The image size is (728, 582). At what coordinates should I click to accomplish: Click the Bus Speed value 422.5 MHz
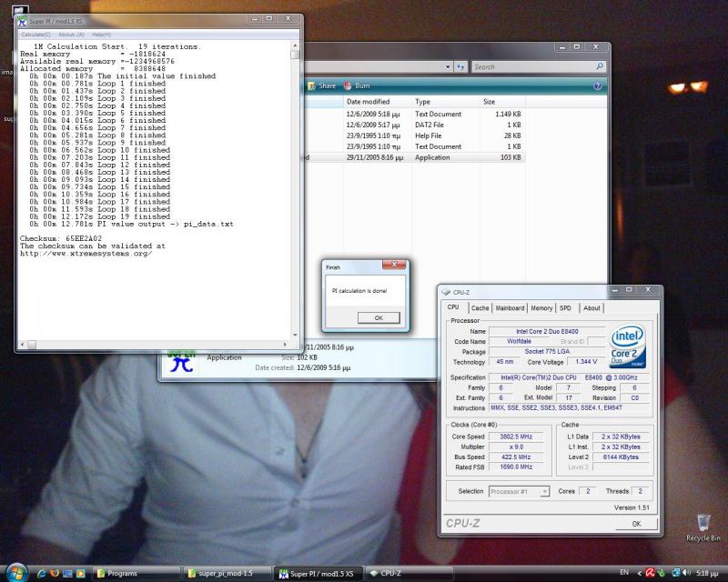(516, 457)
